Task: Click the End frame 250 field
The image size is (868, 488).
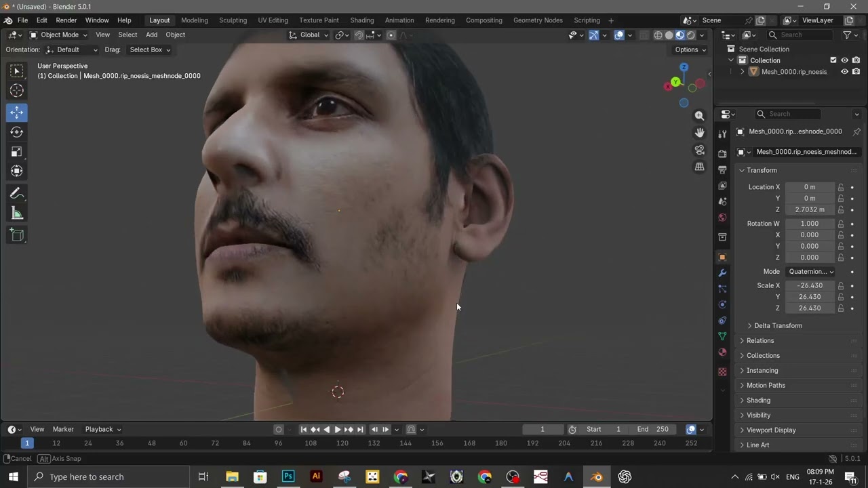Action: pyautogui.click(x=652, y=430)
